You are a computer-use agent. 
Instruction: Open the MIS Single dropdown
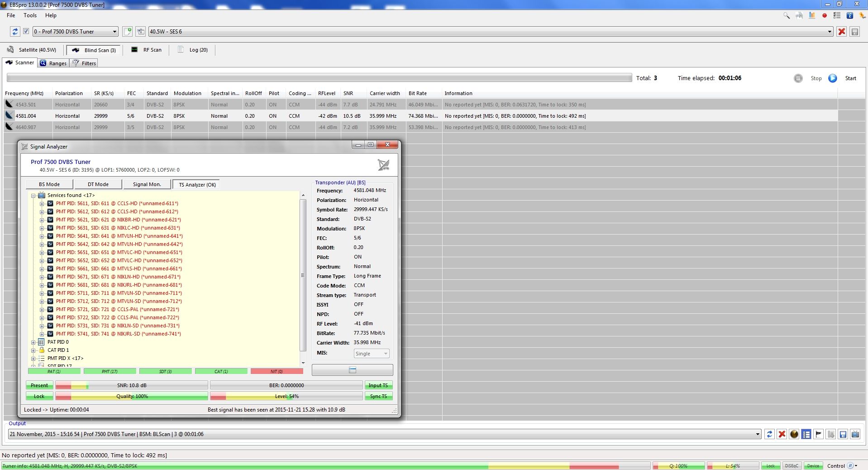point(371,354)
